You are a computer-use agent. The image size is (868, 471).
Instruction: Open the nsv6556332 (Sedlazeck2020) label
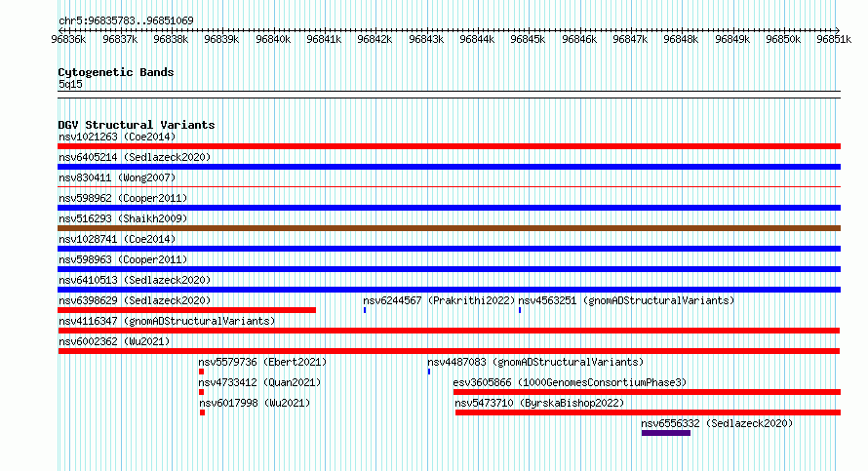[717, 423]
